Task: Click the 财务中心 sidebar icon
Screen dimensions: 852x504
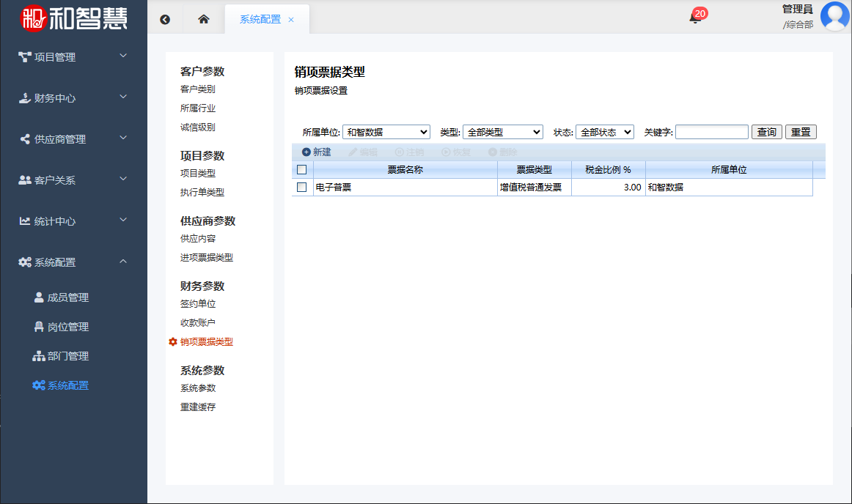Action: pos(24,97)
